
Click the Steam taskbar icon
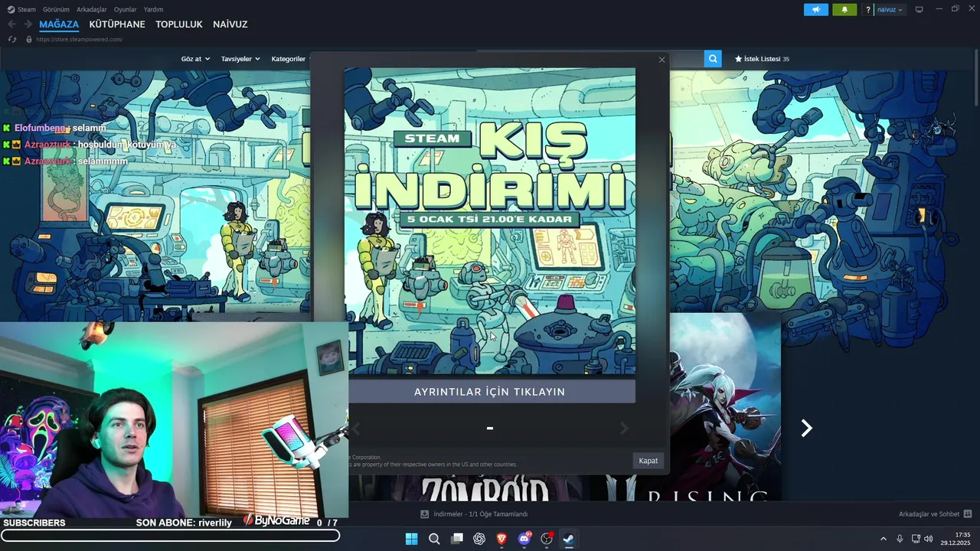click(569, 539)
